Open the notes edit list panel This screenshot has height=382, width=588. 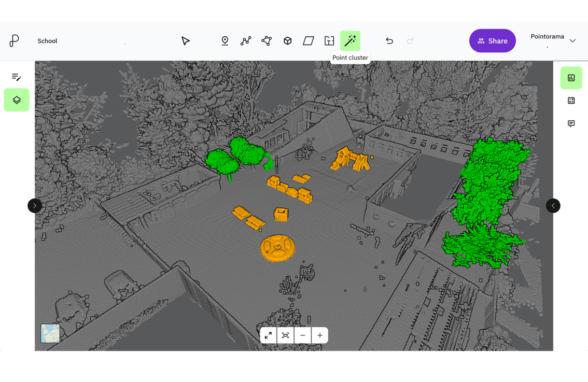pyautogui.click(x=17, y=77)
